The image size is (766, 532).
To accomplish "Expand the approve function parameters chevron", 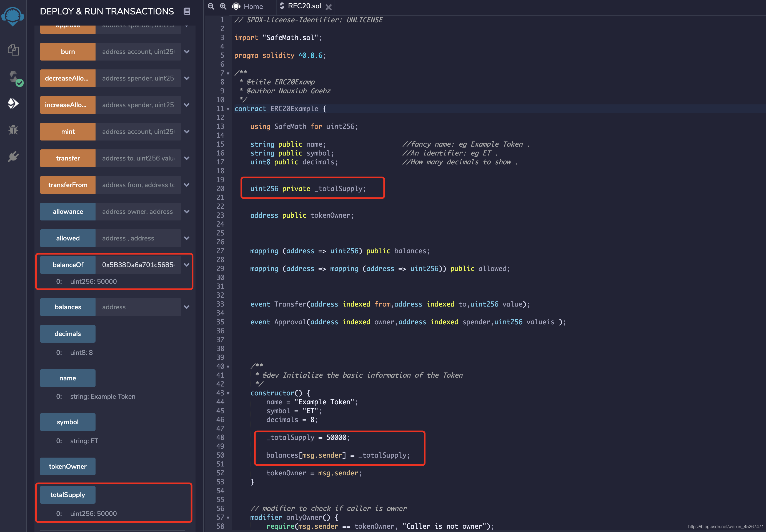I will (187, 26).
